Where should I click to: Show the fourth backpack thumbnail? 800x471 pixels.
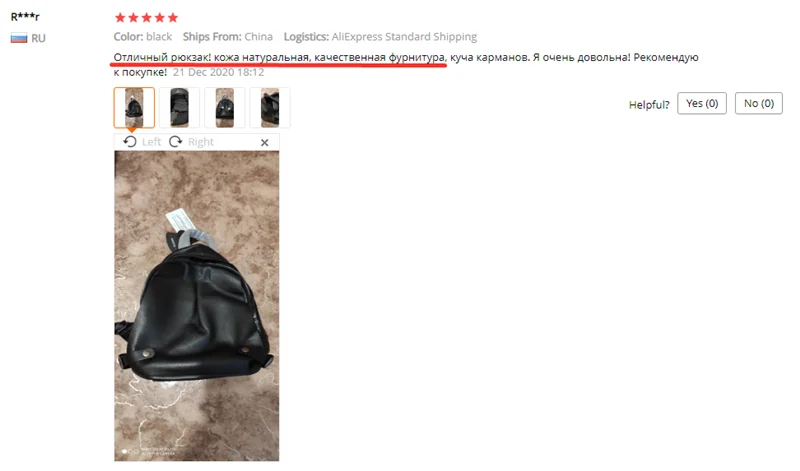[x=270, y=108]
